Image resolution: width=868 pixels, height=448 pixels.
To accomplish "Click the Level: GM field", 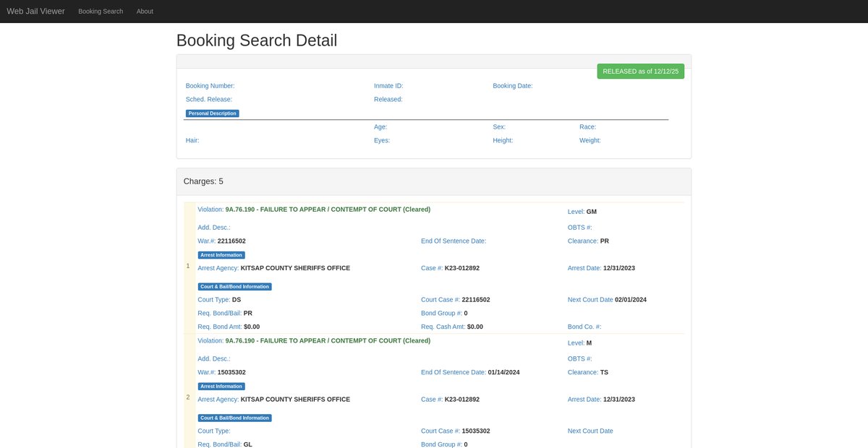I will 582,212.
